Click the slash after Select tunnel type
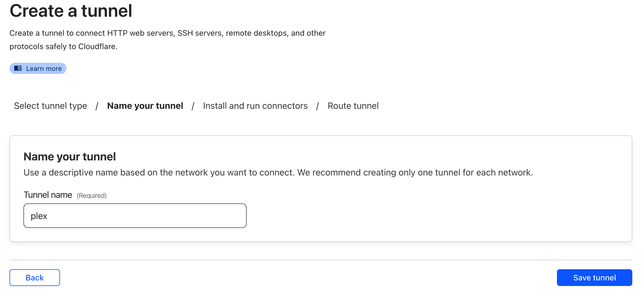644x303 pixels. coord(97,106)
